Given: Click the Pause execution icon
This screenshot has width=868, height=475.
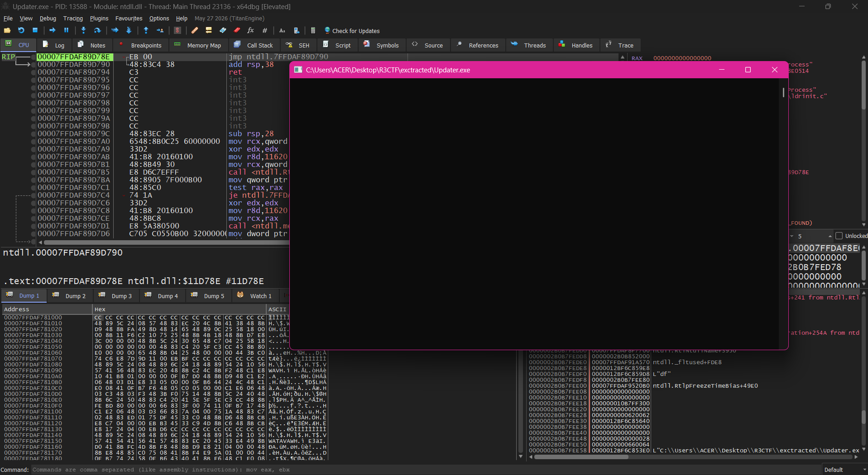Looking at the screenshot, I should [x=66, y=30].
